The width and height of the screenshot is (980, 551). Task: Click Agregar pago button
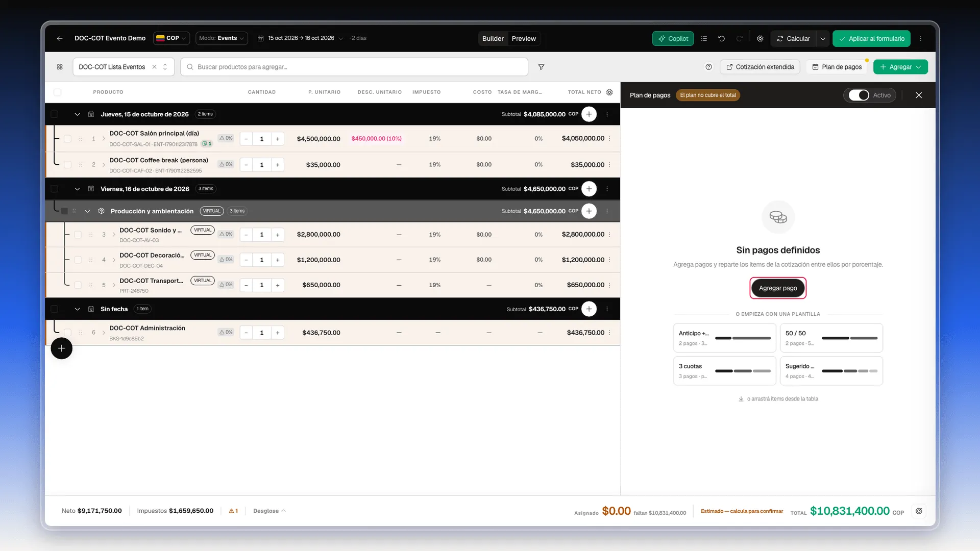coord(778,288)
